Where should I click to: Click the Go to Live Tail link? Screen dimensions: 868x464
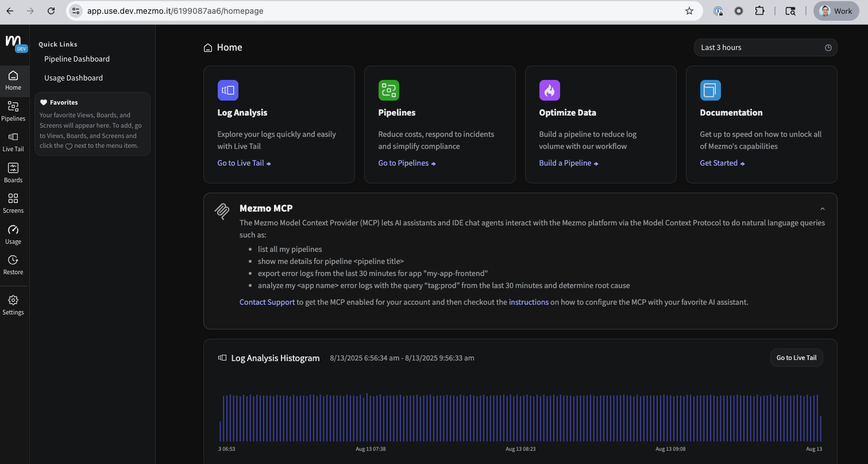point(244,163)
